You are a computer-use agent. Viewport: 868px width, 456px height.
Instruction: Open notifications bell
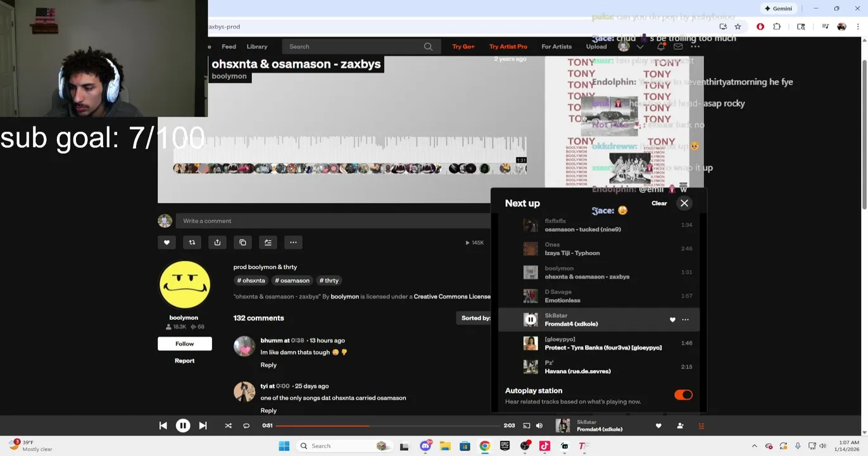(660, 47)
